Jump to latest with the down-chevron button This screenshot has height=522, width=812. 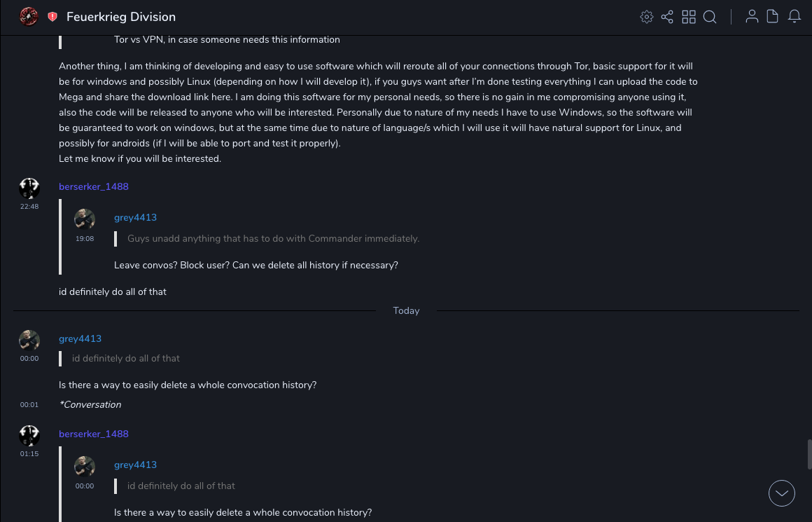pyautogui.click(x=782, y=493)
